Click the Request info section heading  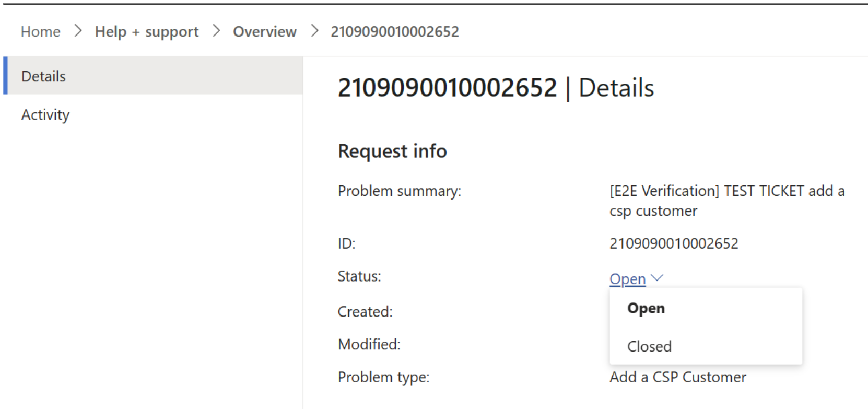pos(392,151)
